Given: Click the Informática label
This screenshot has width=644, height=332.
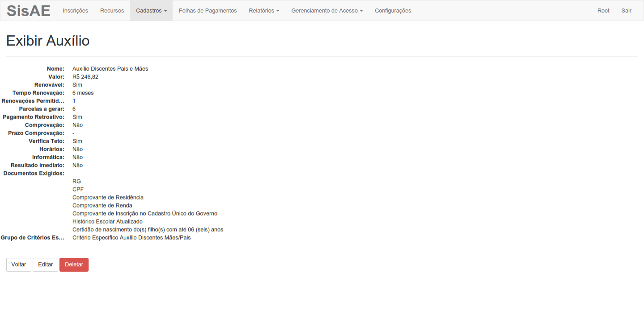Looking at the screenshot, I should (x=48, y=157).
